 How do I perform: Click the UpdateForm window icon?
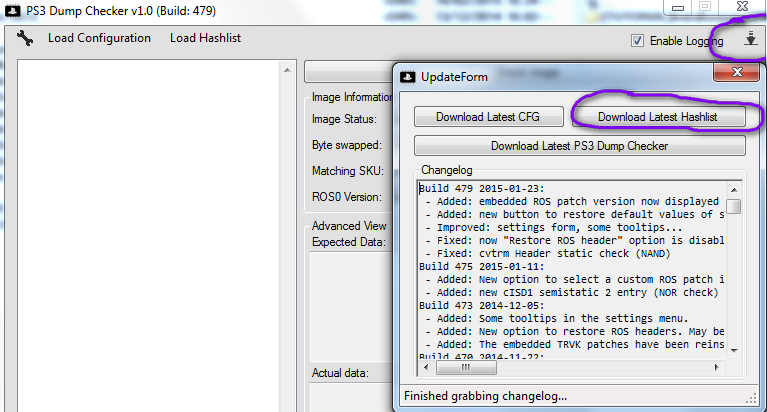pyautogui.click(x=407, y=77)
